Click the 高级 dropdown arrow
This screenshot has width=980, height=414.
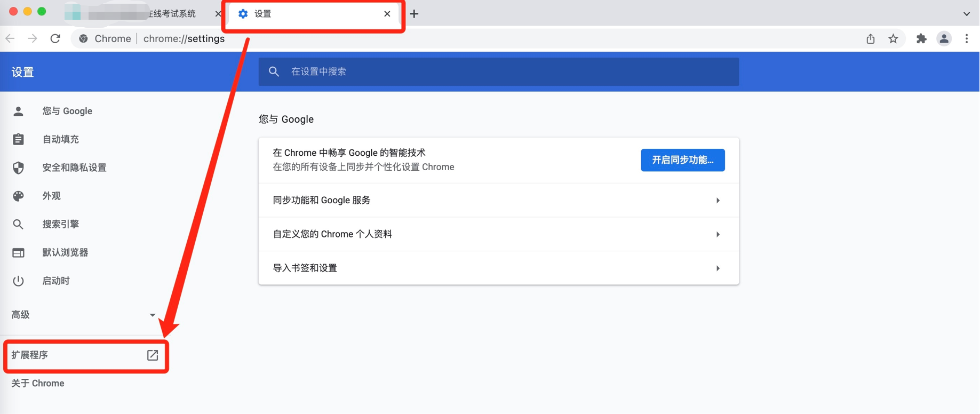(x=153, y=315)
